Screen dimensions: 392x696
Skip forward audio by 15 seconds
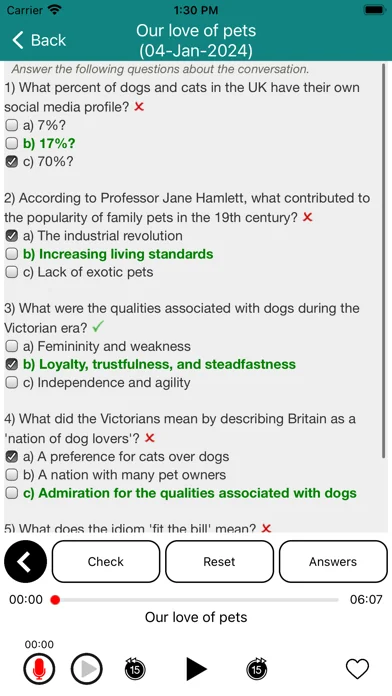[257, 669]
